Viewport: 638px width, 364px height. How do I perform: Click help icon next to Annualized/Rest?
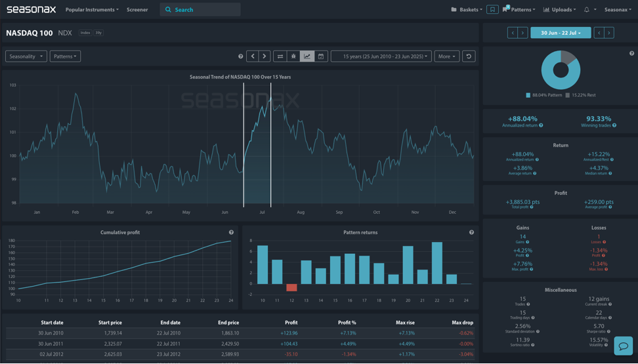coord(612,159)
